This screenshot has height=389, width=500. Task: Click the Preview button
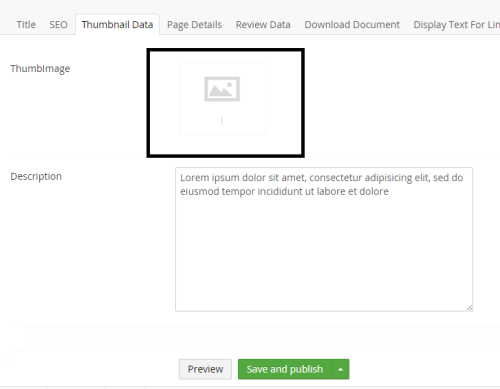[x=205, y=369]
